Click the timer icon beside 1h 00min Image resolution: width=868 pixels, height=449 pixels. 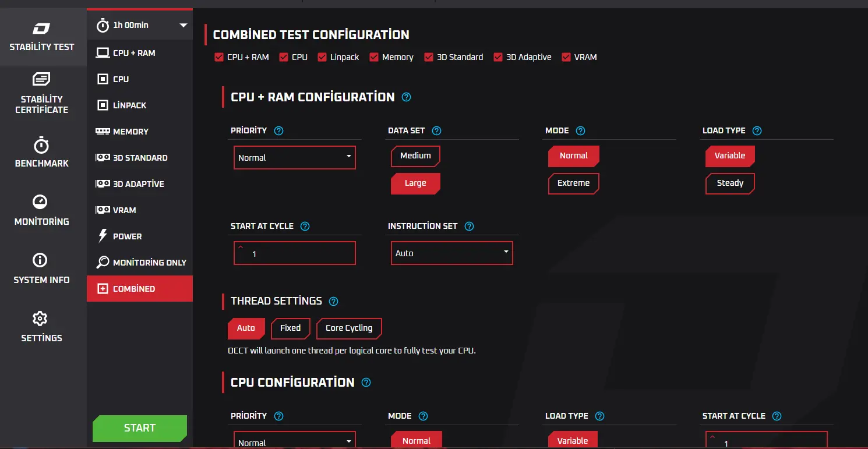[x=103, y=25]
